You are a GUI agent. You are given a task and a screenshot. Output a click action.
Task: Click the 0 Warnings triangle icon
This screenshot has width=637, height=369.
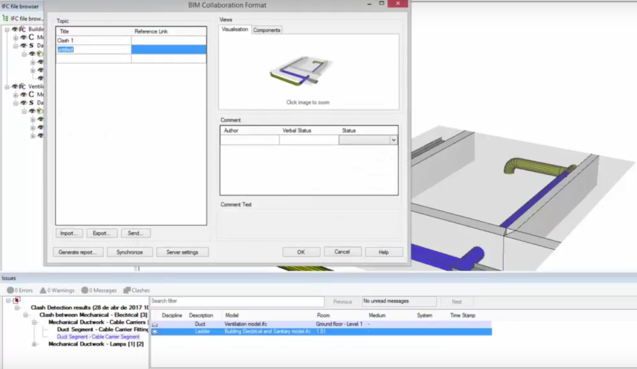click(x=43, y=290)
